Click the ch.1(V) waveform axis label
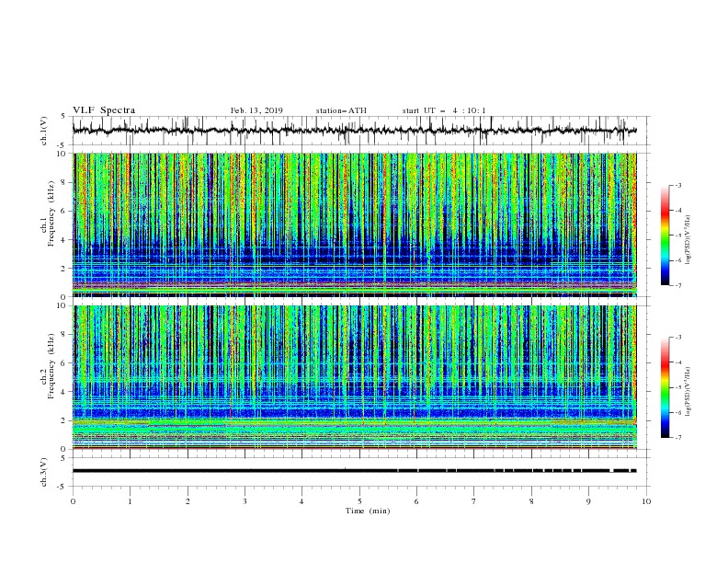 pyautogui.click(x=44, y=131)
